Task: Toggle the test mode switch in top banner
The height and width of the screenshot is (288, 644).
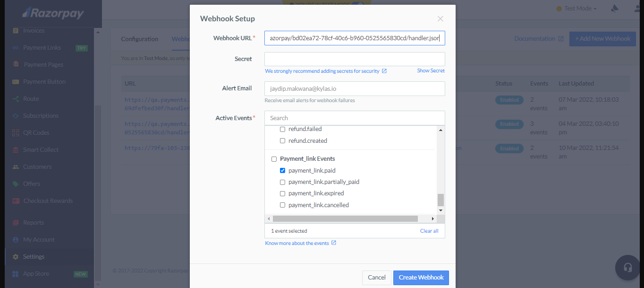Action: pos(358,4)
